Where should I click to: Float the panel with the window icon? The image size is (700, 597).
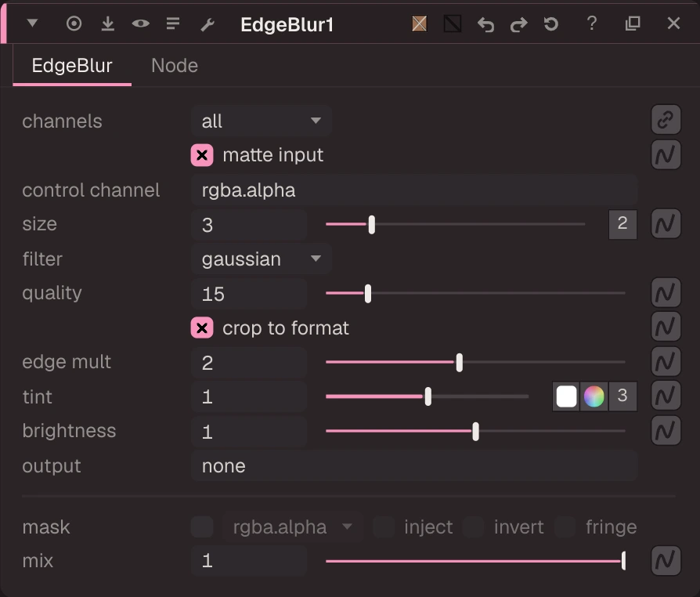click(x=633, y=24)
